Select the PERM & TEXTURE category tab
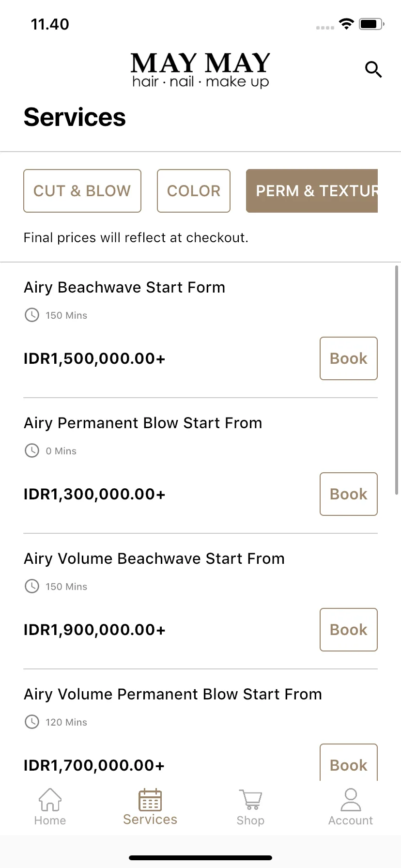401x868 pixels. 312,191
